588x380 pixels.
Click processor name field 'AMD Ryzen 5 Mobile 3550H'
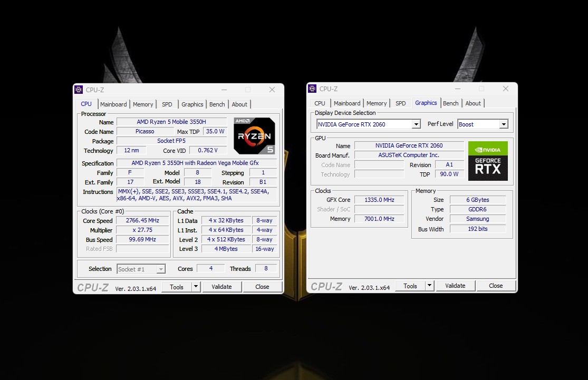tap(171, 122)
